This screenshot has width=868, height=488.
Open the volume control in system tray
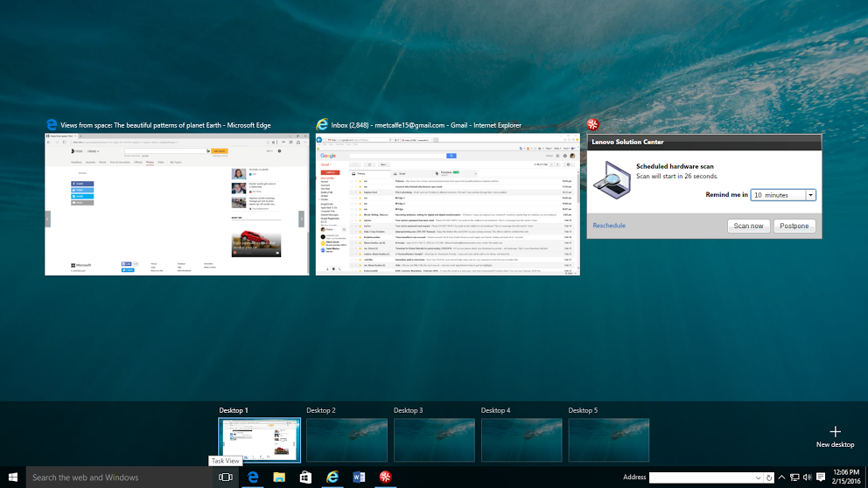pos(807,478)
